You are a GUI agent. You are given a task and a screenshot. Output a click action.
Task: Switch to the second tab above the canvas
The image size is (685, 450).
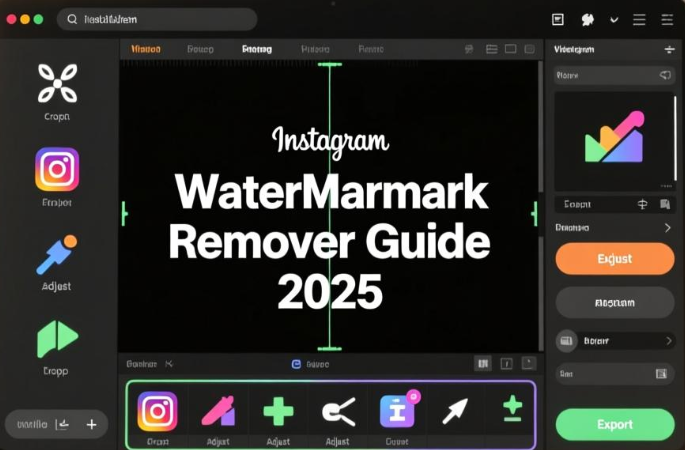201,49
